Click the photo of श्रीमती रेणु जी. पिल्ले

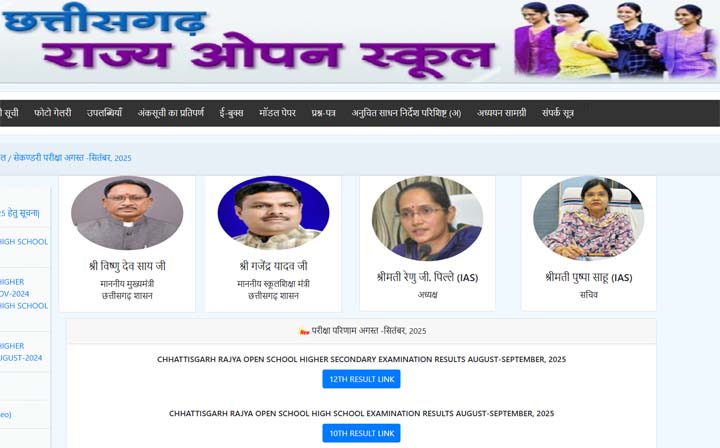pos(427,218)
